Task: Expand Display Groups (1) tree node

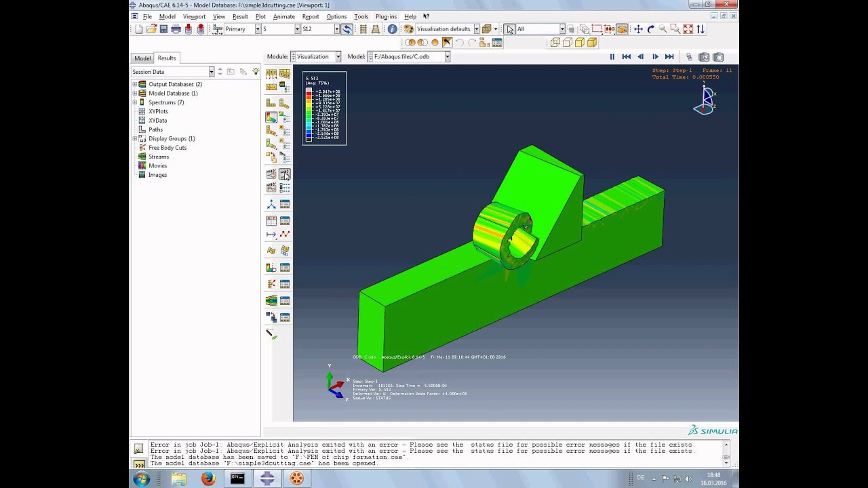Action: pyautogui.click(x=134, y=138)
